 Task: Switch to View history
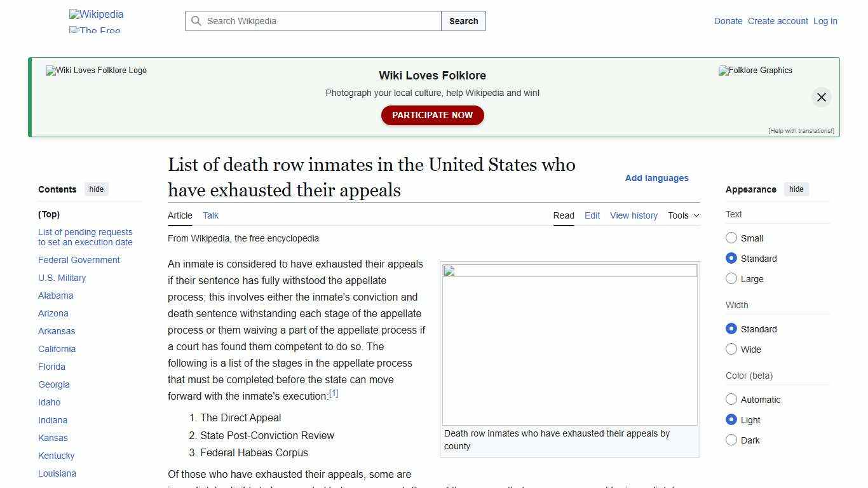click(x=634, y=215)
